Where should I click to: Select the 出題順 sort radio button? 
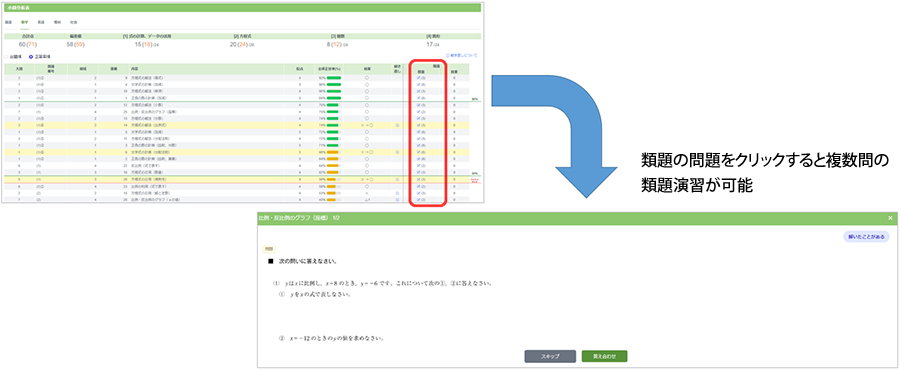(x=6, y=57)
